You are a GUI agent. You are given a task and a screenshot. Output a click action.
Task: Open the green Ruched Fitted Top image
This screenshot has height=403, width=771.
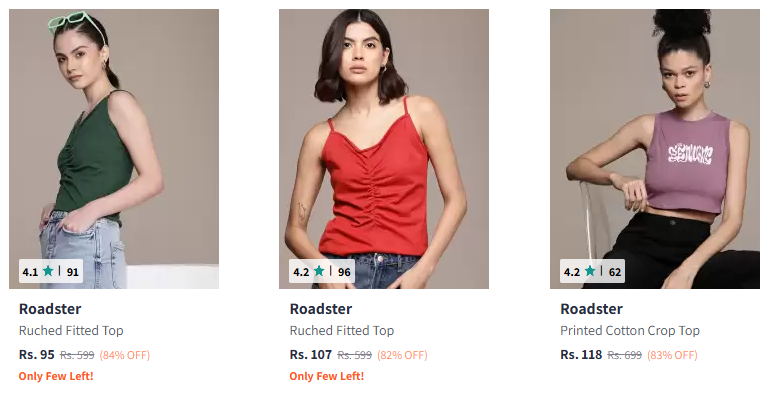[x=114, y=148]
